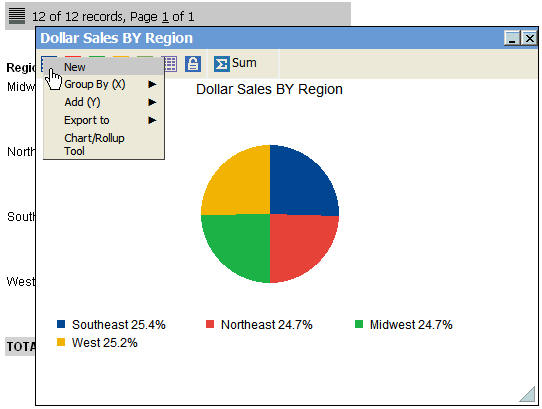Click the resize grip triangle at window corner

point(528,394)
